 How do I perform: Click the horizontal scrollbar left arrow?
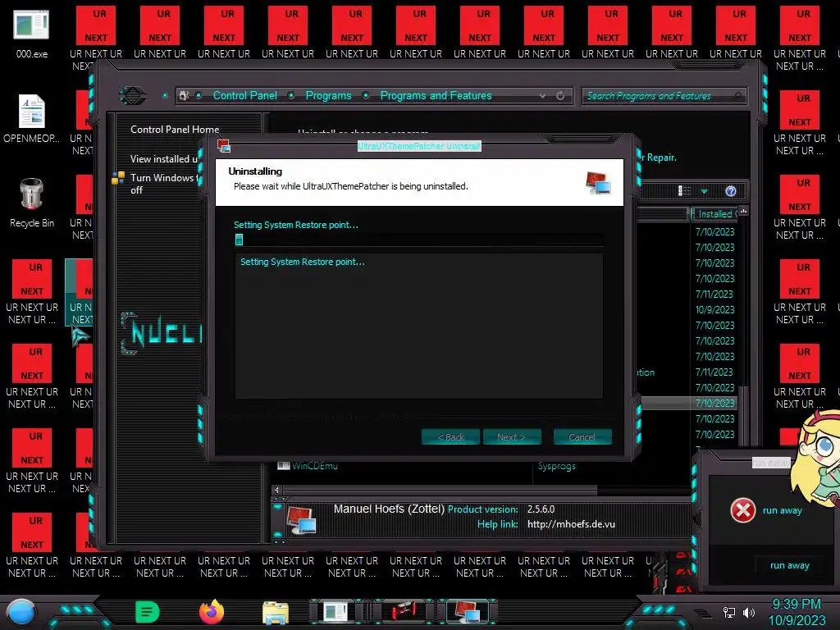click(276, 490)
